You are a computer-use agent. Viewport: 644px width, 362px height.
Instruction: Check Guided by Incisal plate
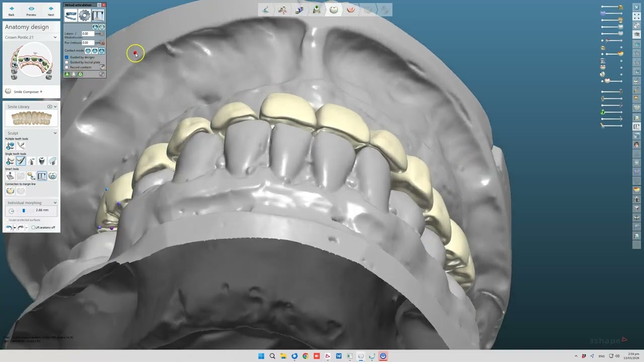click(x=66, y=62)
